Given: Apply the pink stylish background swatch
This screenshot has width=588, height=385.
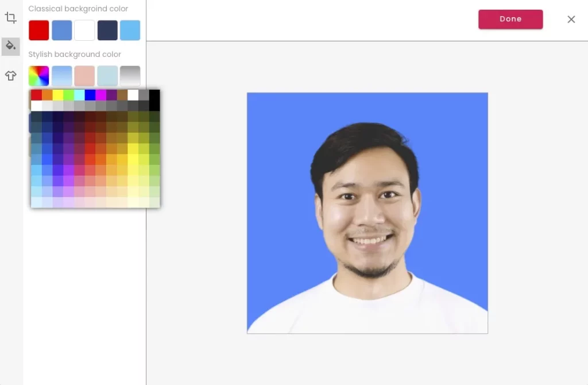Looking at the screenshot, I should (x=84, y=76).
